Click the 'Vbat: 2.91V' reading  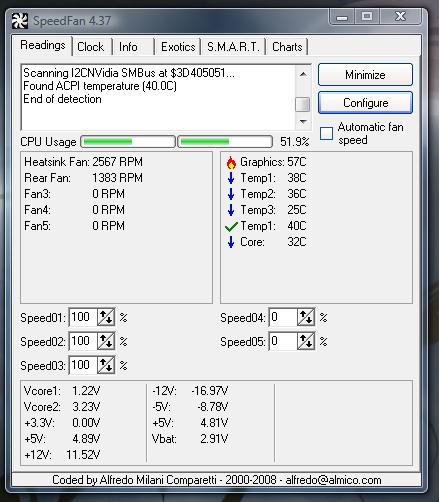click(x=190, y=439)
